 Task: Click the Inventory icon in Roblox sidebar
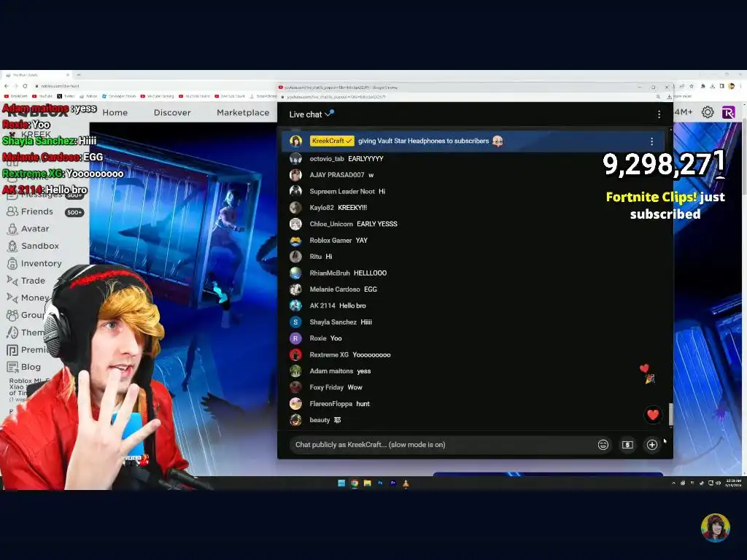tap(12, 263)
